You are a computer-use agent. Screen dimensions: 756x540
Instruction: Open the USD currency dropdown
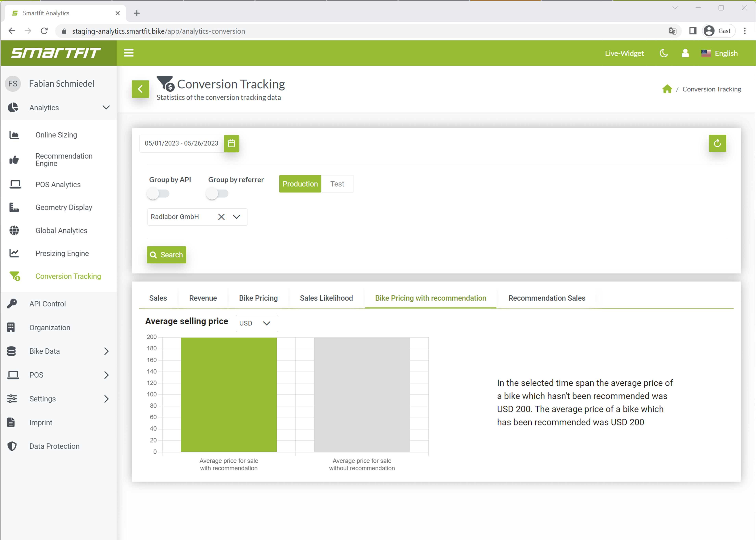pos(256,323)
